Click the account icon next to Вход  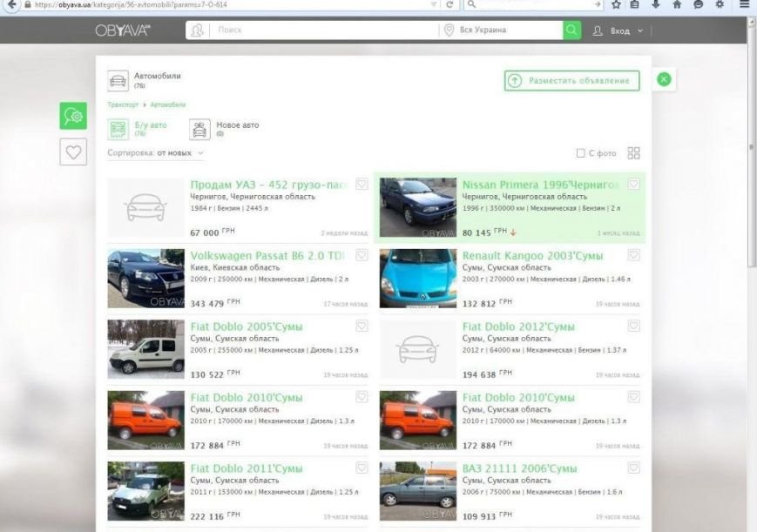[x=598, y=30]
